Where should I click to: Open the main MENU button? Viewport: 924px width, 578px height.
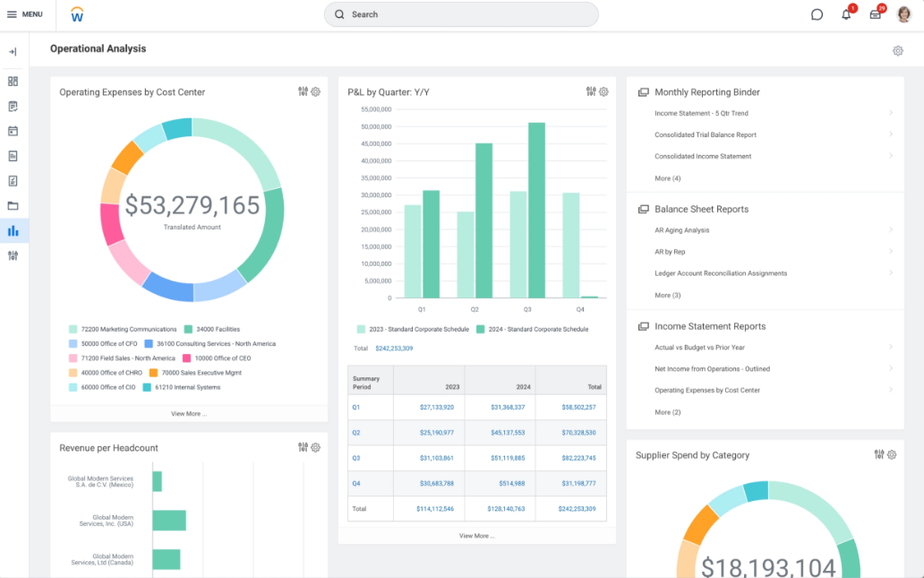coord(25,14)
